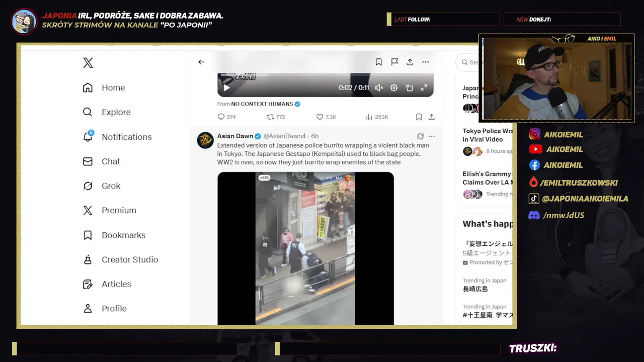Open #十王星南 trending hashtag
The width and height of the screenshot is (644, 362).
pyautogui.click(x=488, y=315)
